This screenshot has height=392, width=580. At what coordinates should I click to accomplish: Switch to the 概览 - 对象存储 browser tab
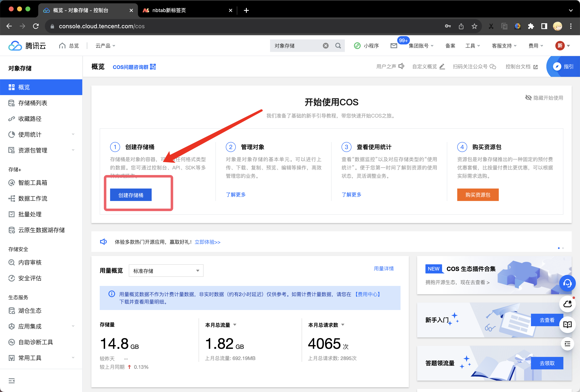click(x=88, y=10)
